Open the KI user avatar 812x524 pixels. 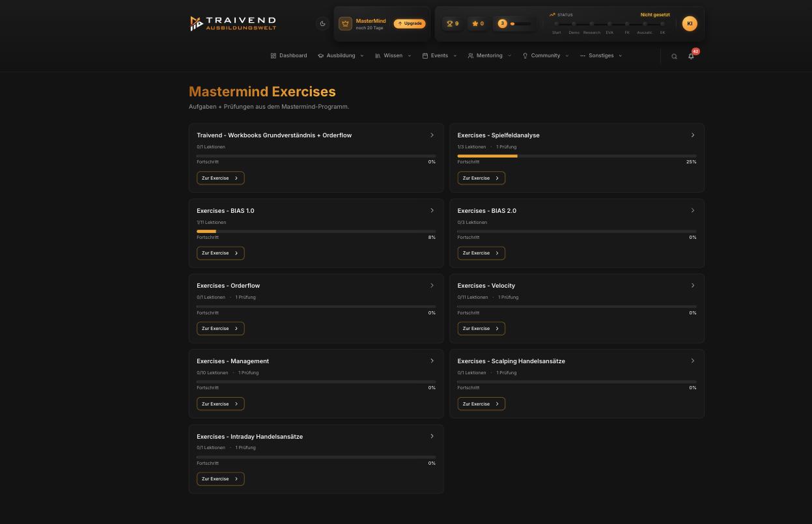click(x=690, y=23)
